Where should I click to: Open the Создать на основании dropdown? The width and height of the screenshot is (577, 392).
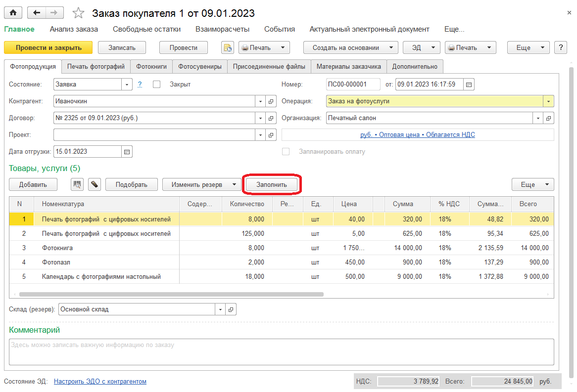pos(350,48)
